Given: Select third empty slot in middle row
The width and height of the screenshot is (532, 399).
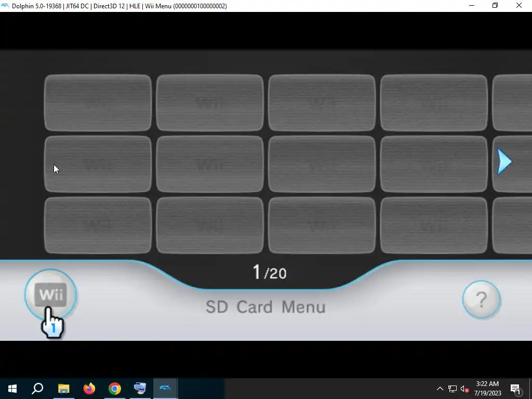Looking at the screenshot, I should tap(322, 164).
